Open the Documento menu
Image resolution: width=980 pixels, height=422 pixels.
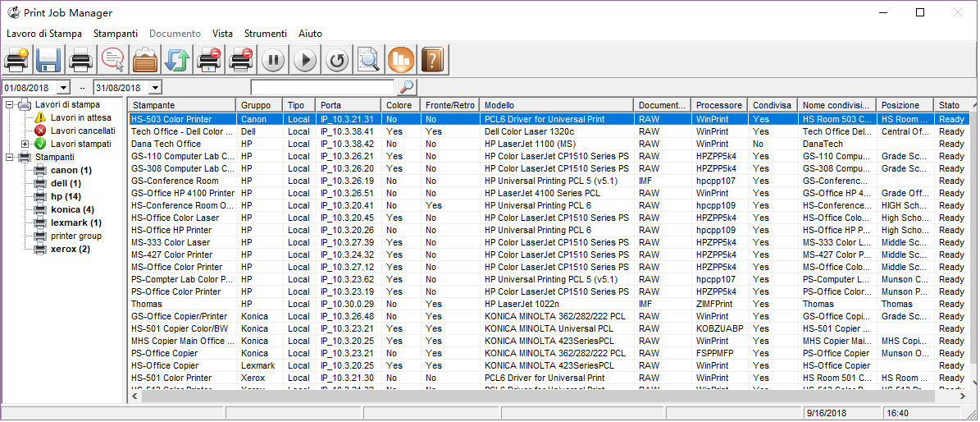click(175, 34)
